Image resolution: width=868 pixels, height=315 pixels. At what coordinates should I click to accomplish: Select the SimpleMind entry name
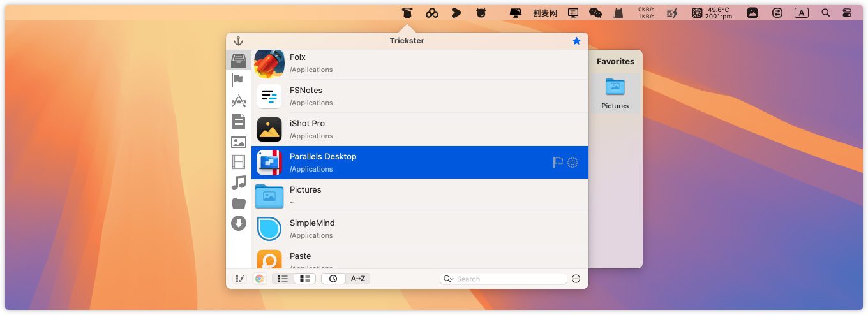click(x=312, y=223)
